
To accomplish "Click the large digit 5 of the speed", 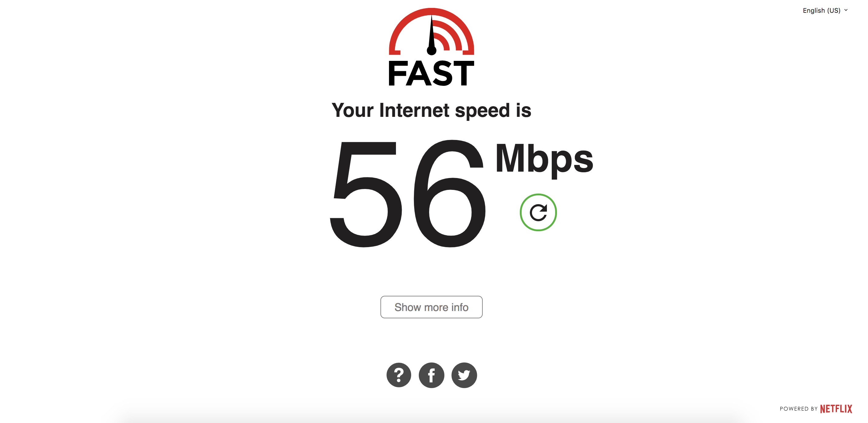I will (366, 194).
